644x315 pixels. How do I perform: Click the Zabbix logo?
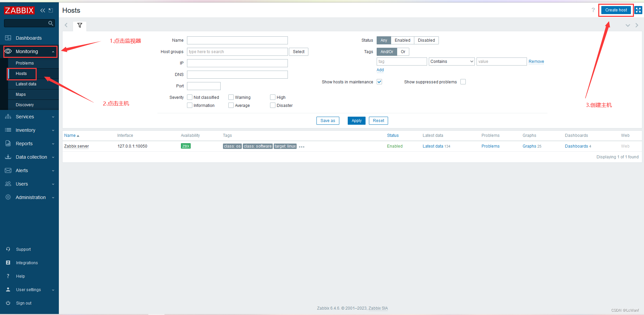(x=19, y=10)
